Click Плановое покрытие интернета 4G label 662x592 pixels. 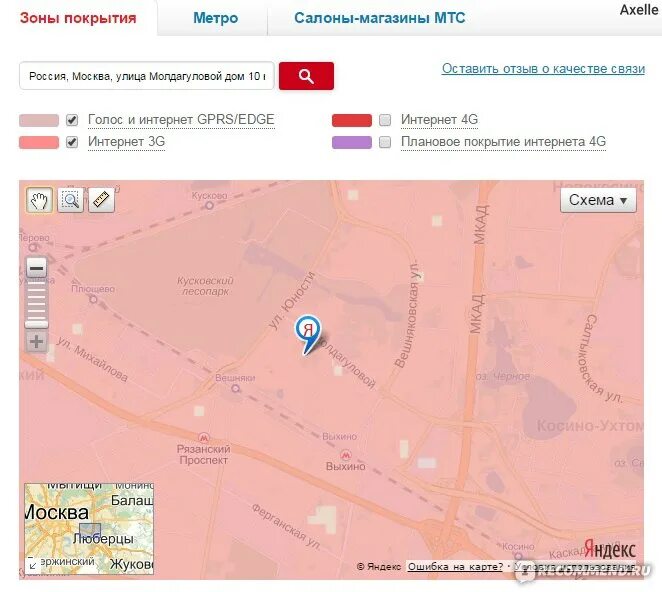click(503, 142)
